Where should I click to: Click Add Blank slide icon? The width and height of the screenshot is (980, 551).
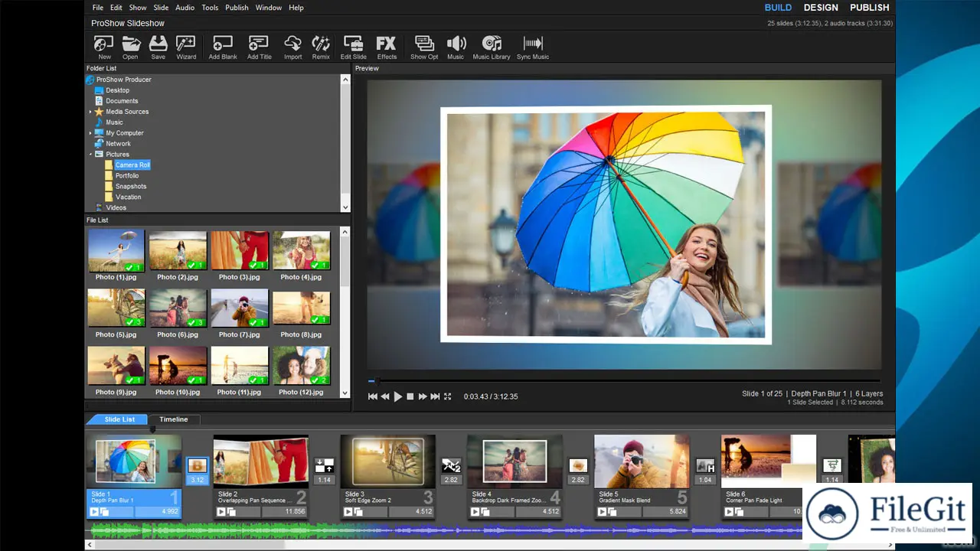tap(223, 47)
